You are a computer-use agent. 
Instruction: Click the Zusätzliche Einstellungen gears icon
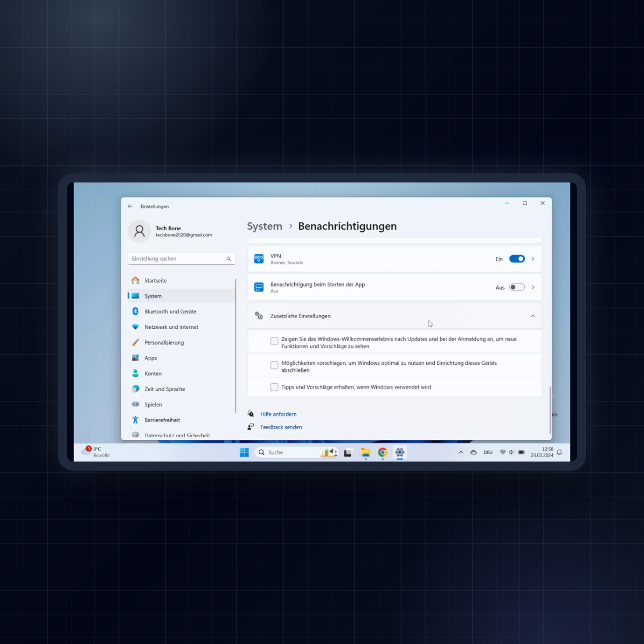(259, 316)
